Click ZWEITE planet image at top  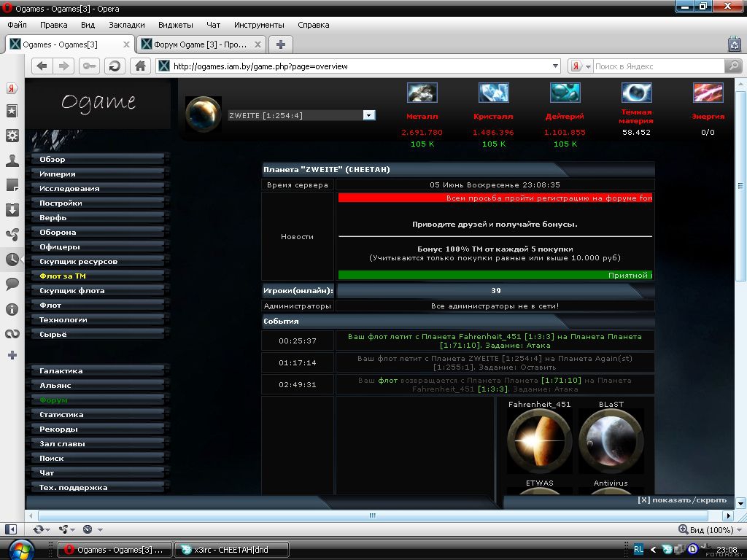click(204, 114)
